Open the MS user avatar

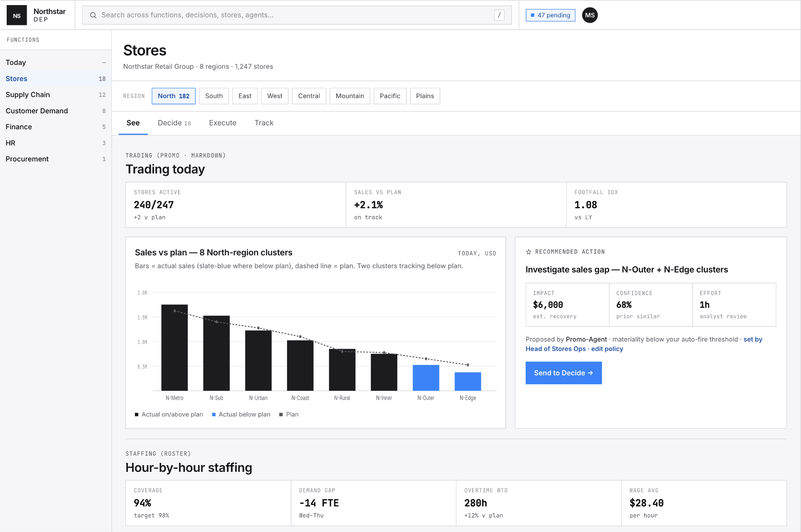coord(590,15)
